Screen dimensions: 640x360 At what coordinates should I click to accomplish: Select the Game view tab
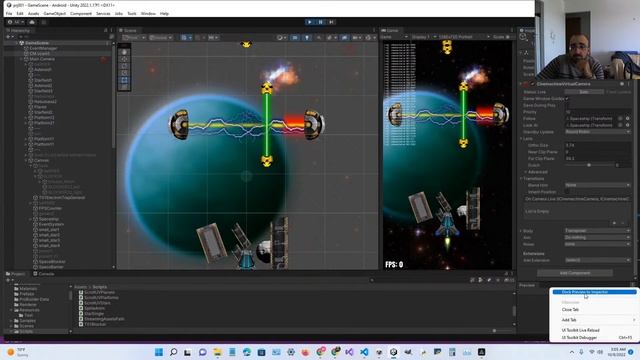(x=390, y=30)
